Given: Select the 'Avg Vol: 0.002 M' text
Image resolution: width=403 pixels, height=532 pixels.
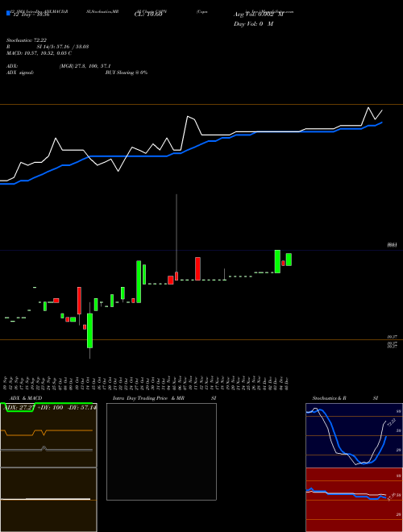Looking at the screenshot, I should [258, 15].
